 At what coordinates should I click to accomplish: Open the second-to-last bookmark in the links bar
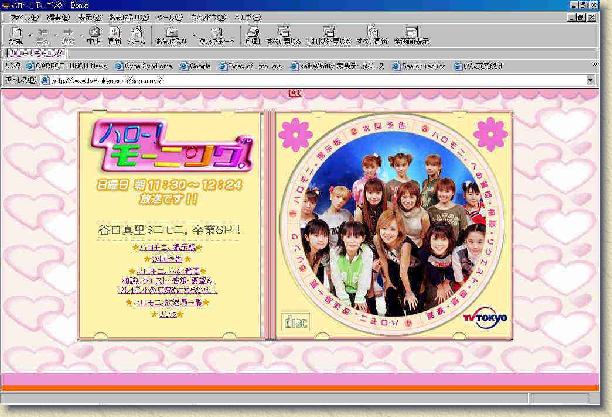click(x=419, y=66)
